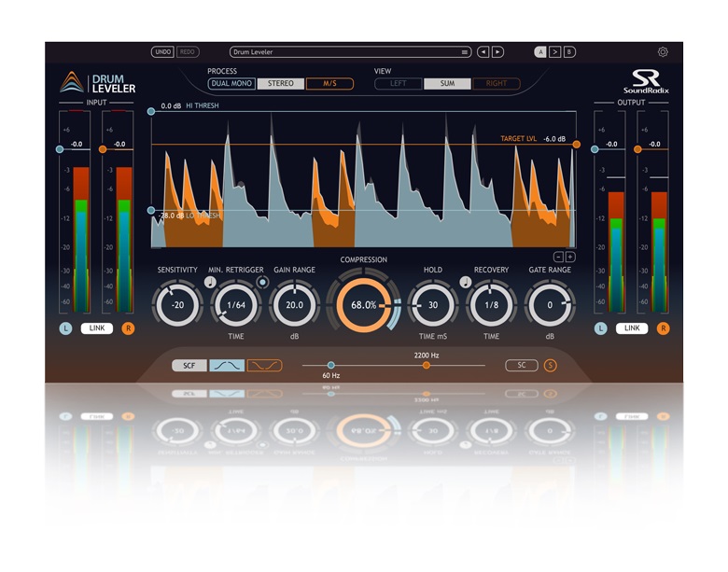Click the Gate Range knob
The width and height of the screenshot is (728, 572).
point(550,305)
